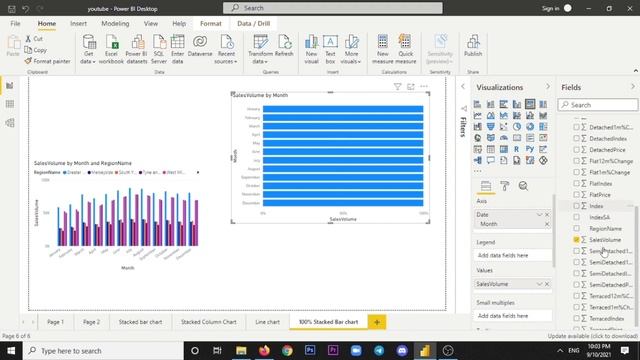Open Dataverse connector
Image resolution: width=640 pixels, height=360 pixels.
coord(200,46)
